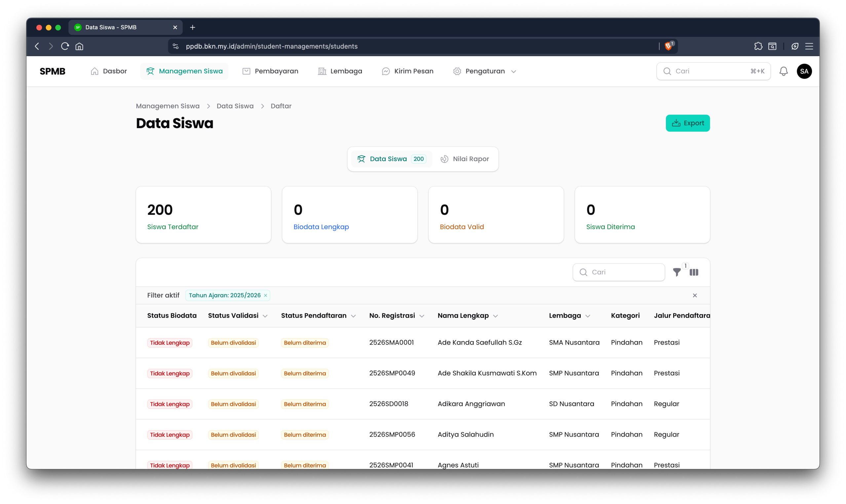Open browser extensions puzzle icon
846x504 pixels.
tap(758, 46)
